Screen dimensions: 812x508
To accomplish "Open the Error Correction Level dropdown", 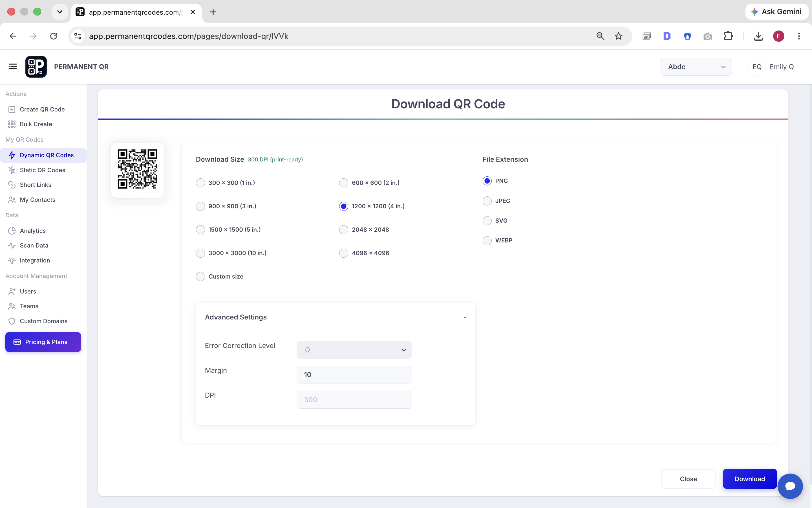I will tap(354, 350).
